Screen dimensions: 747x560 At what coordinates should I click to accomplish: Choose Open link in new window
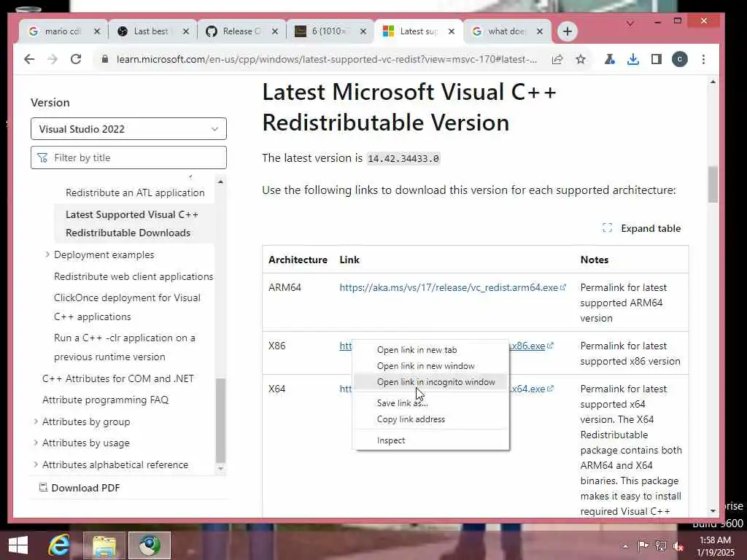[431, 366]
